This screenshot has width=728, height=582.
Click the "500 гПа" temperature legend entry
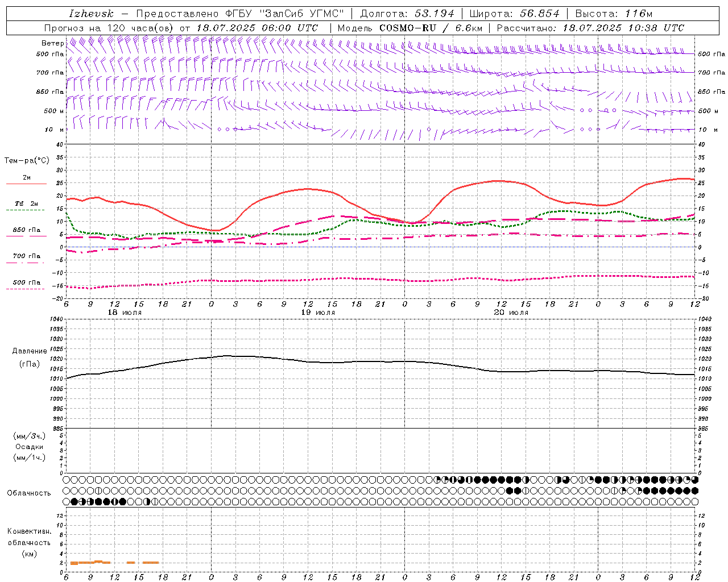coord(27,282)
